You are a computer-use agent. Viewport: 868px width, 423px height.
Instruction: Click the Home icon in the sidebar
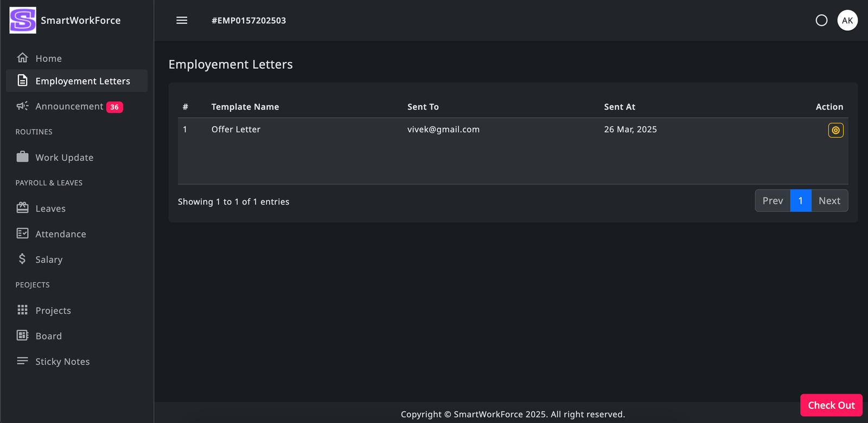[22, 58]
